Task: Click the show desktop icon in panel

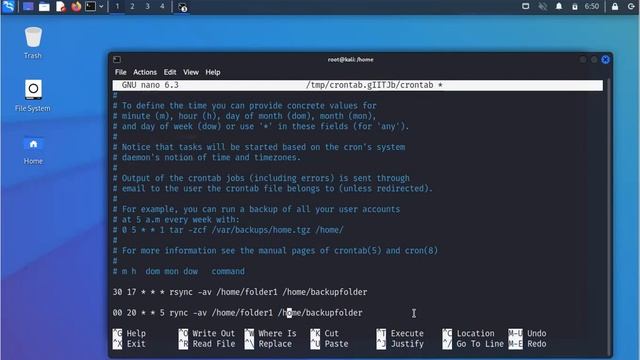Action: pos(28,7)
